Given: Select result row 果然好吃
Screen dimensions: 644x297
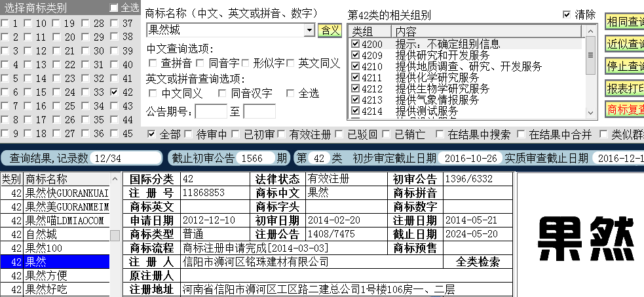Looking at the screenshot, I should pyautogui.click(x=55, y=289).
